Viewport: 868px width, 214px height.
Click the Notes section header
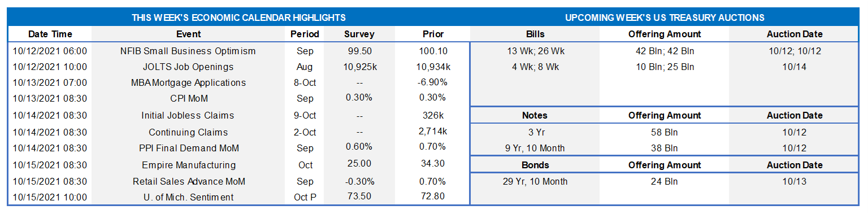(535, 115)
